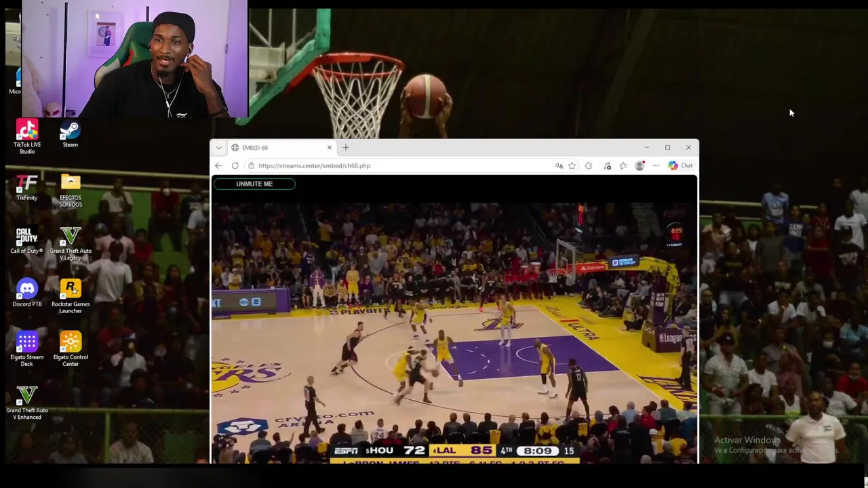868x488 pixels.
Task: Click the webcam overlay feed
Action: coord(135,59)
